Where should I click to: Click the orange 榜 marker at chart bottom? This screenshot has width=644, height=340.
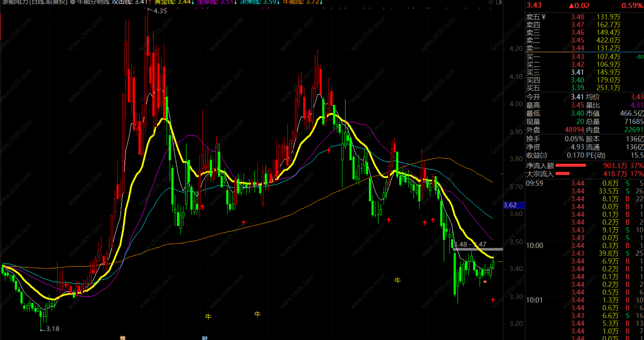(123, 338)
